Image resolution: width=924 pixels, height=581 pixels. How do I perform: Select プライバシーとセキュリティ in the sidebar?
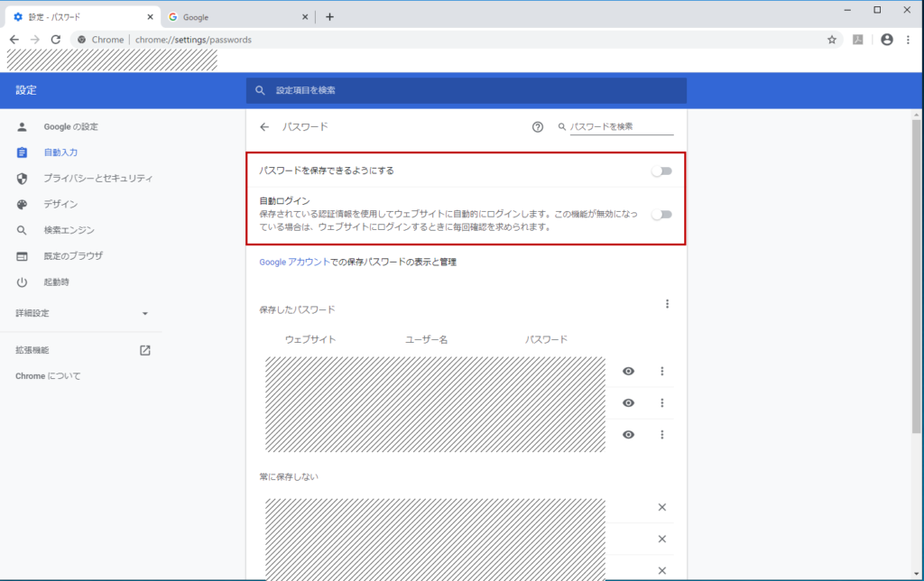point(97,178)
